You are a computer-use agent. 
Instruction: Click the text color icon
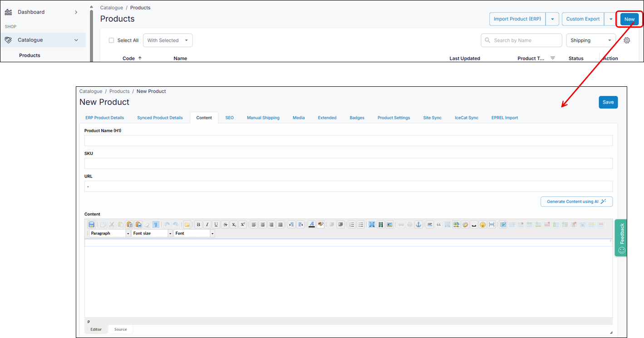pyautogui.click(x=311, y=224)
